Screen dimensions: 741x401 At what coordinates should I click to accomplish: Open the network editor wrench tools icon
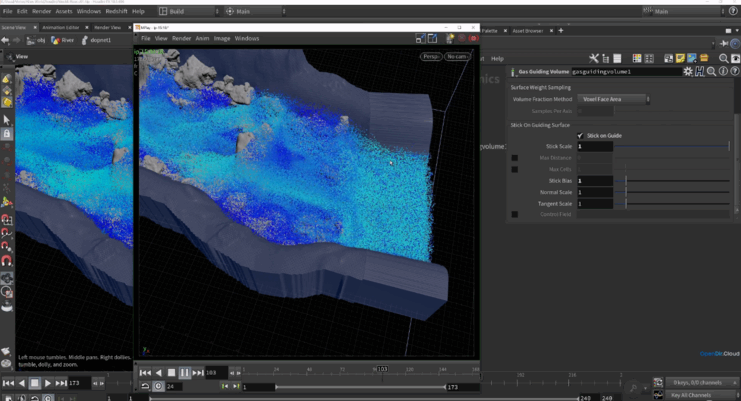click(593, 59)
